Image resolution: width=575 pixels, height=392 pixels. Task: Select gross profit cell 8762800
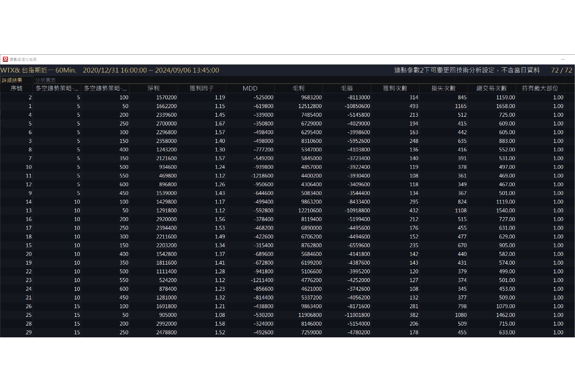311,245
